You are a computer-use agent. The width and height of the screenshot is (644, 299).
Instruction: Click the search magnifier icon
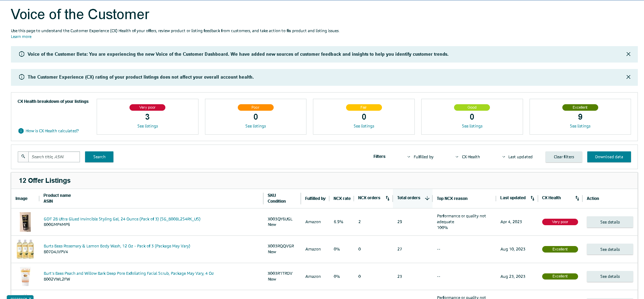point(23,157)
